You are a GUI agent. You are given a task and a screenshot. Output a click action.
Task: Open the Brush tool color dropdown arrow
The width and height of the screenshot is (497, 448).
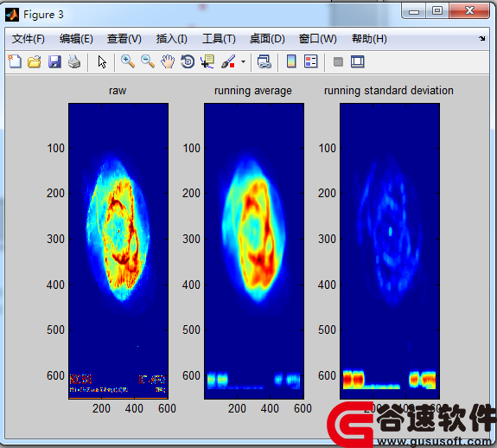click(x=243, y=61)
